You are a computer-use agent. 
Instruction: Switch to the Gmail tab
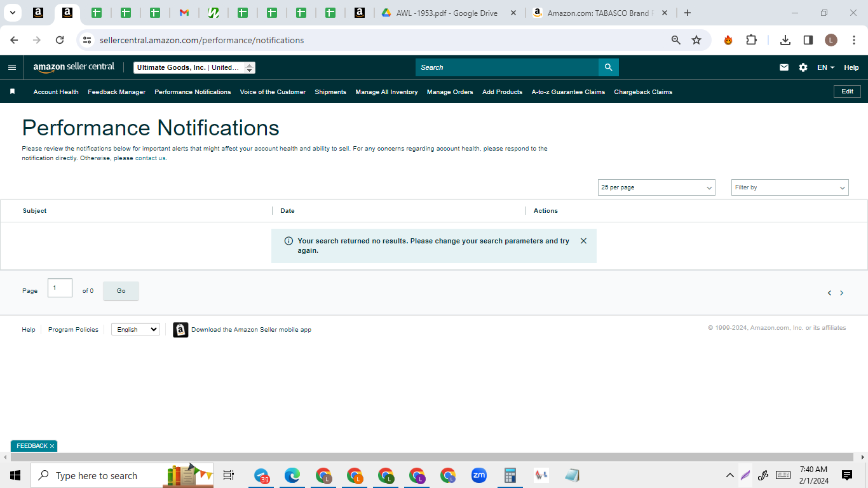pos(184,13)
